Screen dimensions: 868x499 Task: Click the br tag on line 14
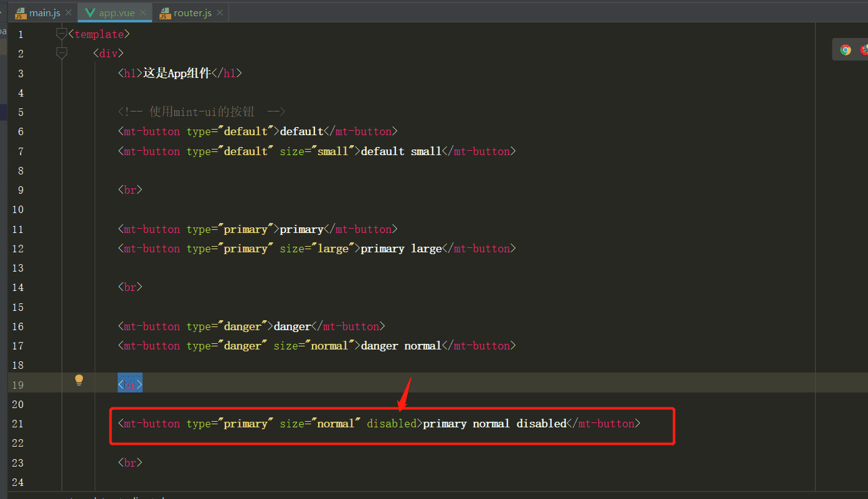coord(130,287)
